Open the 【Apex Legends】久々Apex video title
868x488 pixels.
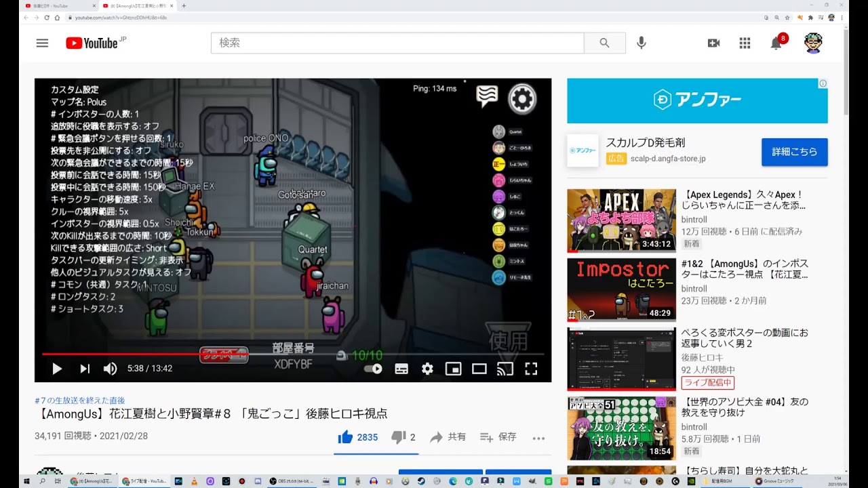pyautogui.click(x=743, y=200)
